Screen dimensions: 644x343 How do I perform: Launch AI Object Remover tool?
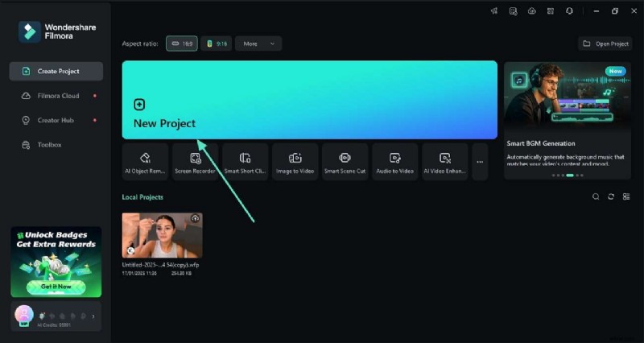[x=145, y=162]
